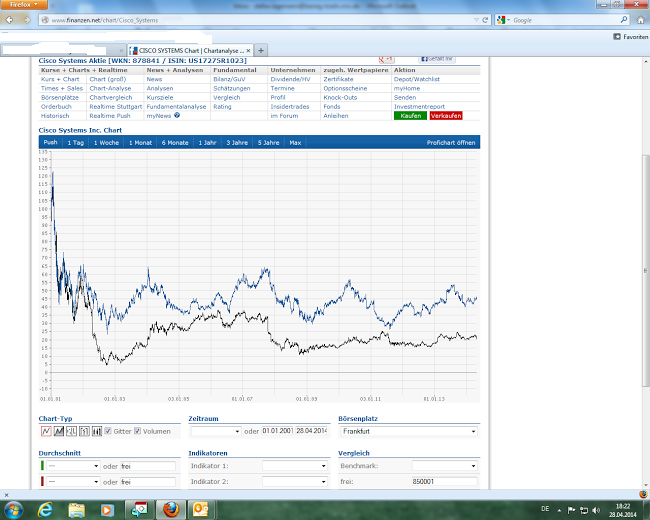Expand the Zeitraum period dropdown
The height and width of the screenshot is (520, 650).
click(x=215, y=431)
